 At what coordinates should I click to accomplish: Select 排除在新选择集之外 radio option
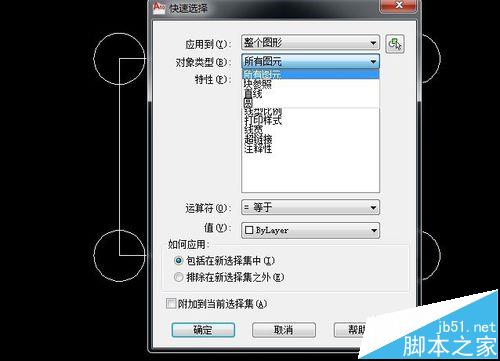click(229, 277)
